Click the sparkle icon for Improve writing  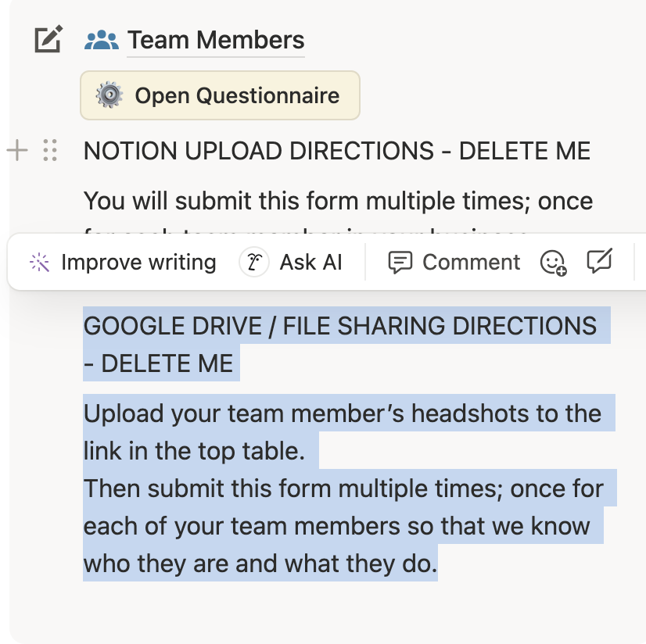39,262
